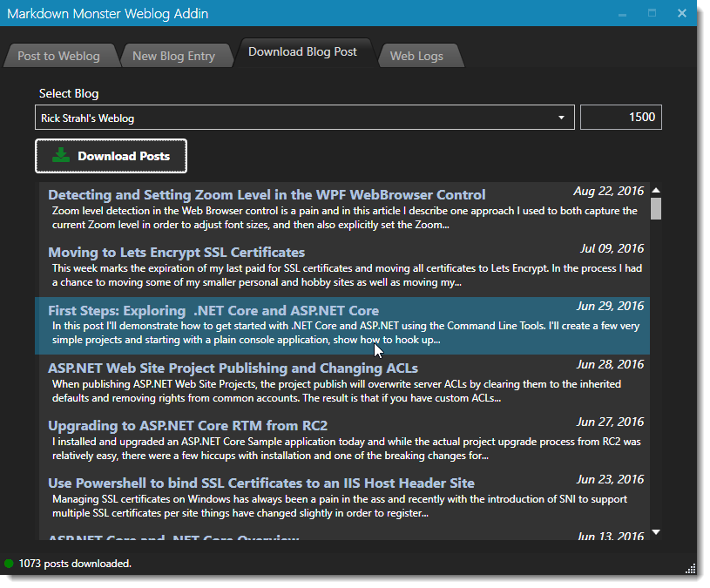Viewport: 710px width, 588px height.
Task: Open Use Powershell to bind SSL Certificates post
Action: [x=261, y=483]
